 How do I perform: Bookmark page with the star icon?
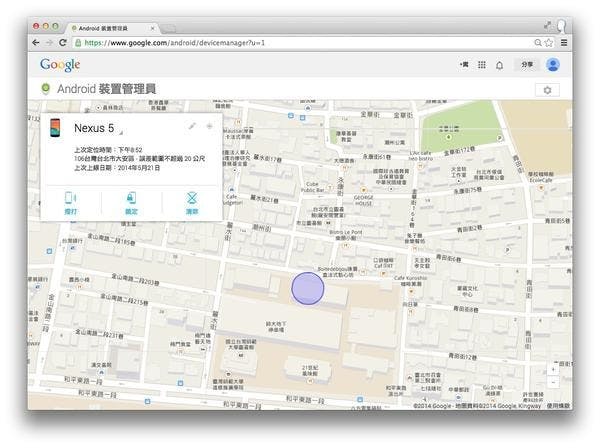coord(549,44)
